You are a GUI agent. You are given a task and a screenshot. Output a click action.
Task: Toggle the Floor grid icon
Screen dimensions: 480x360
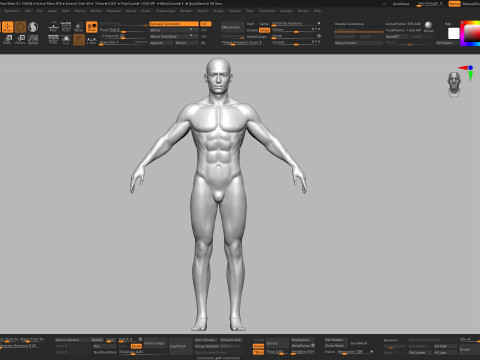click(53, 27)
